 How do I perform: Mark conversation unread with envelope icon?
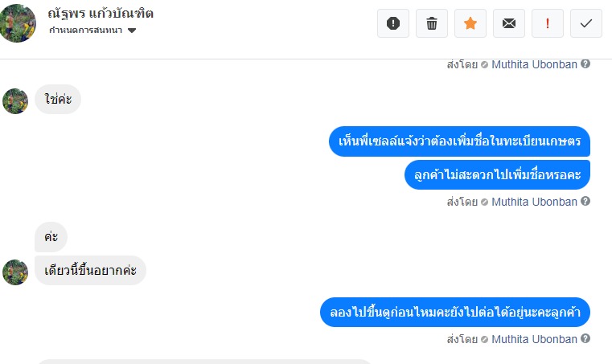(x=509, y=23)
